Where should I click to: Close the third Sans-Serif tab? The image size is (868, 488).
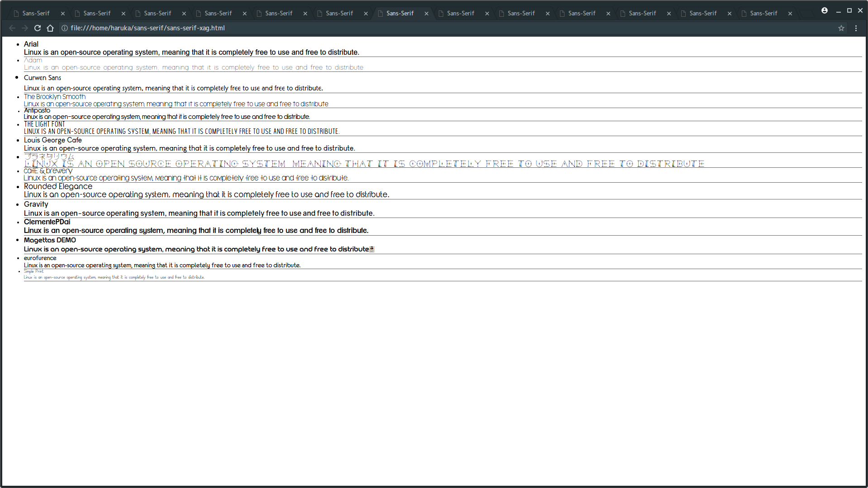[184, 14]
